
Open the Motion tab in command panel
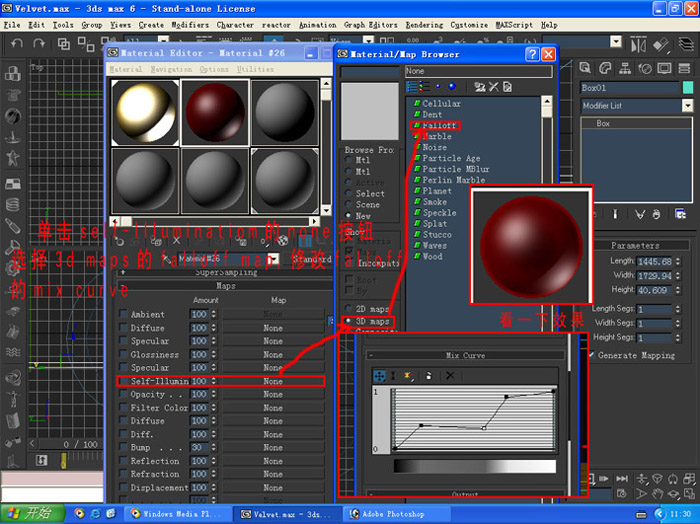(x=645, y=68)
